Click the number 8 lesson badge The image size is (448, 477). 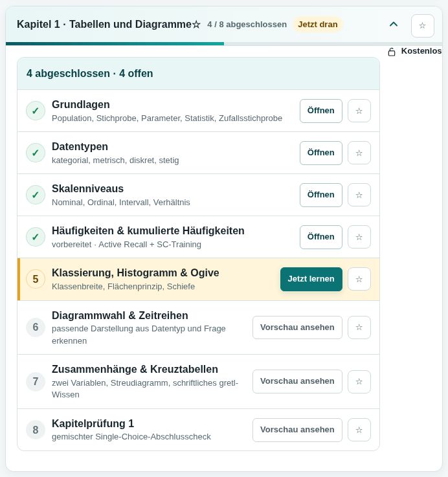pos(36,430)
